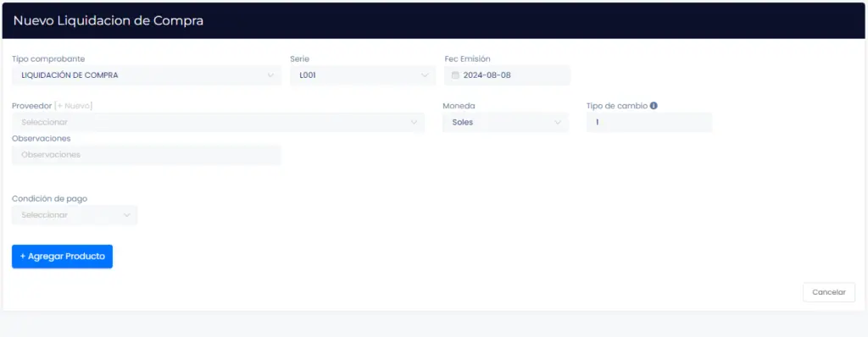The image size is (868, 337).
Task: Click the info icon beside Tipo de cambio
Action: tap(654, 106)
